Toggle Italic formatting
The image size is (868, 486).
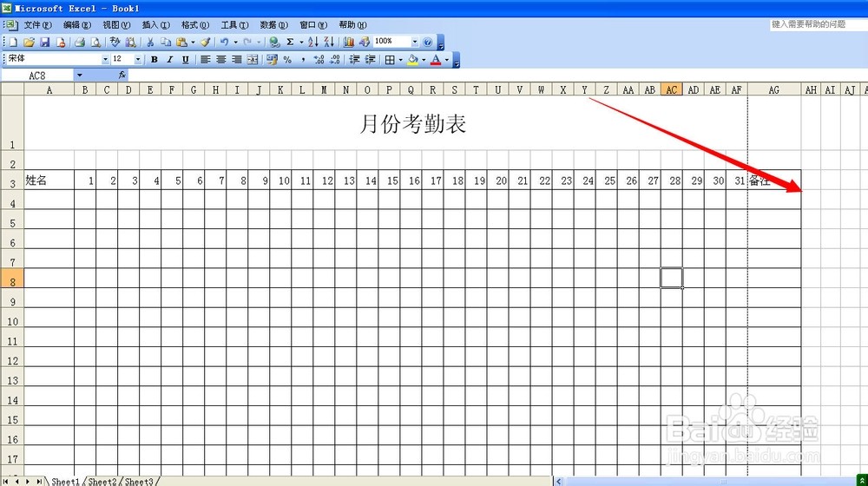pos(170,60)
